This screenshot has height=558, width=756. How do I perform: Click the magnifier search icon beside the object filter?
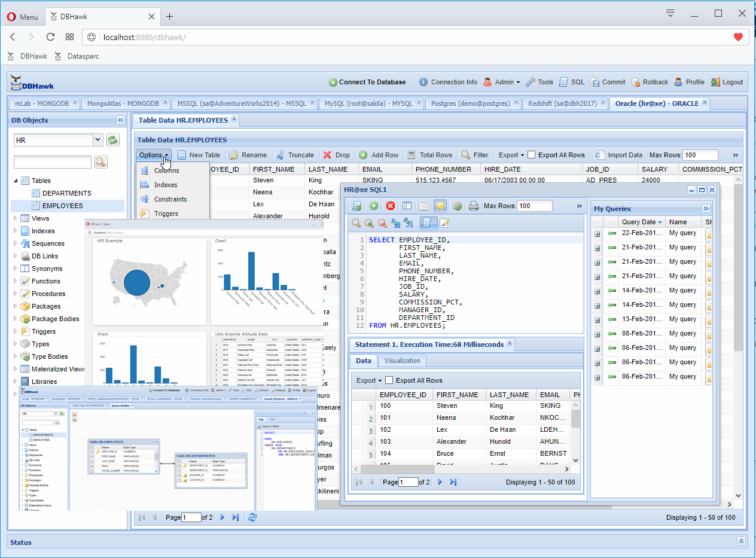[100, 162]
